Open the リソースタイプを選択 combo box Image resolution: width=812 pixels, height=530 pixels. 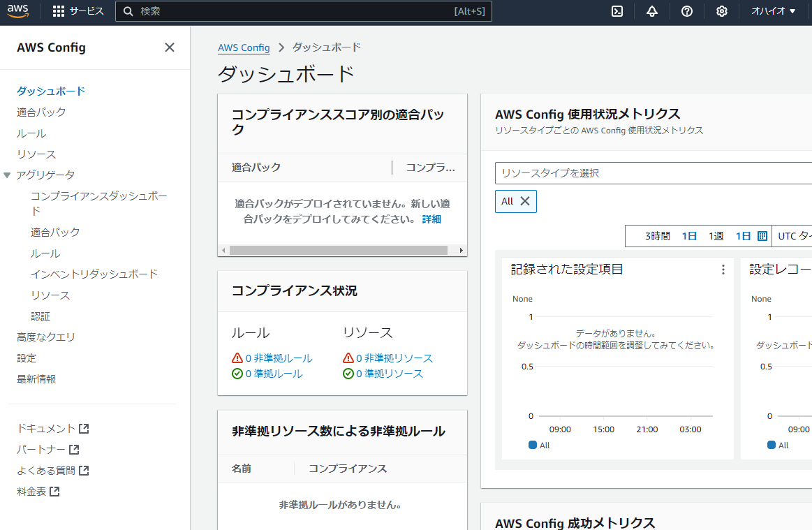[654, 173]
